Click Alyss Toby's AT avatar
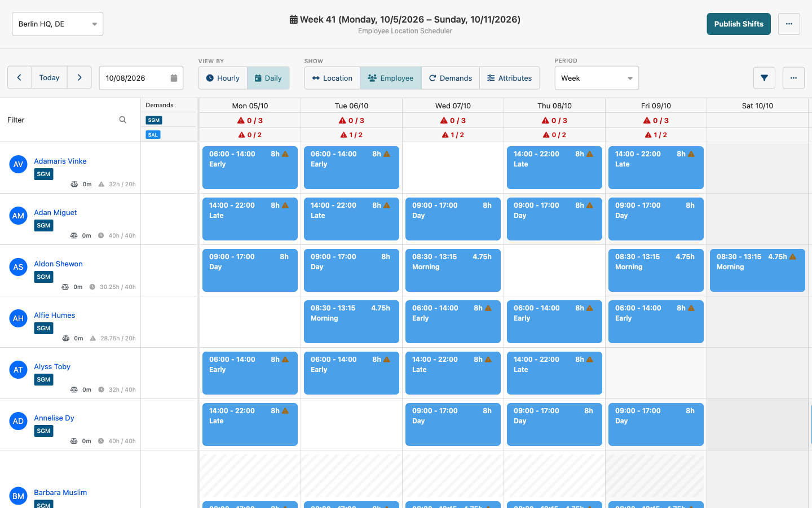The width and height of the screenshot is (812, 508). (x=18, y=370)
